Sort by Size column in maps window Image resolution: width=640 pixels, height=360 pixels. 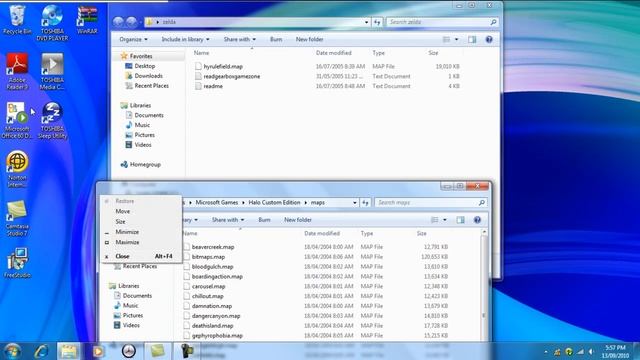[422, 233]
